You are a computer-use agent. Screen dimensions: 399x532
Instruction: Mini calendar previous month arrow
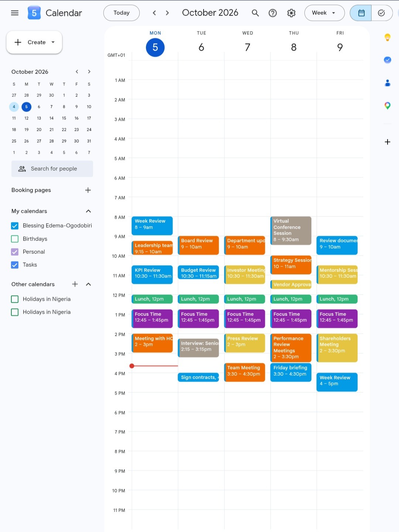point(77,72)
